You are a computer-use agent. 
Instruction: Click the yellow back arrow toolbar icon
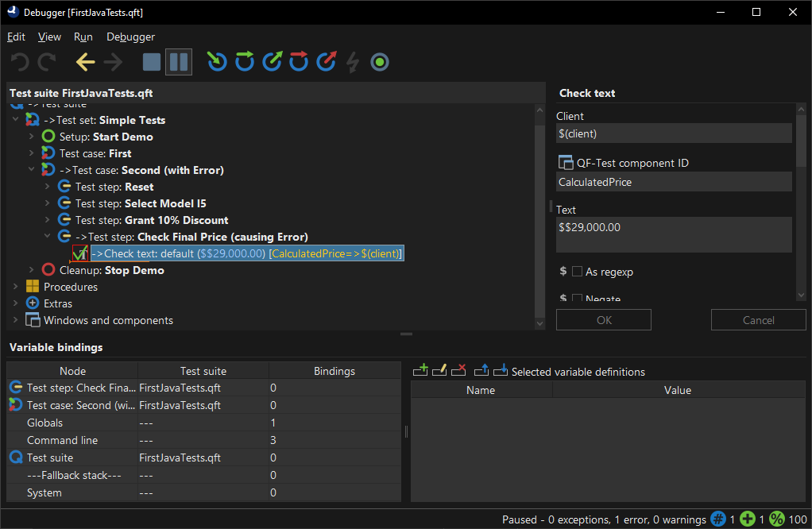point(85,62)
